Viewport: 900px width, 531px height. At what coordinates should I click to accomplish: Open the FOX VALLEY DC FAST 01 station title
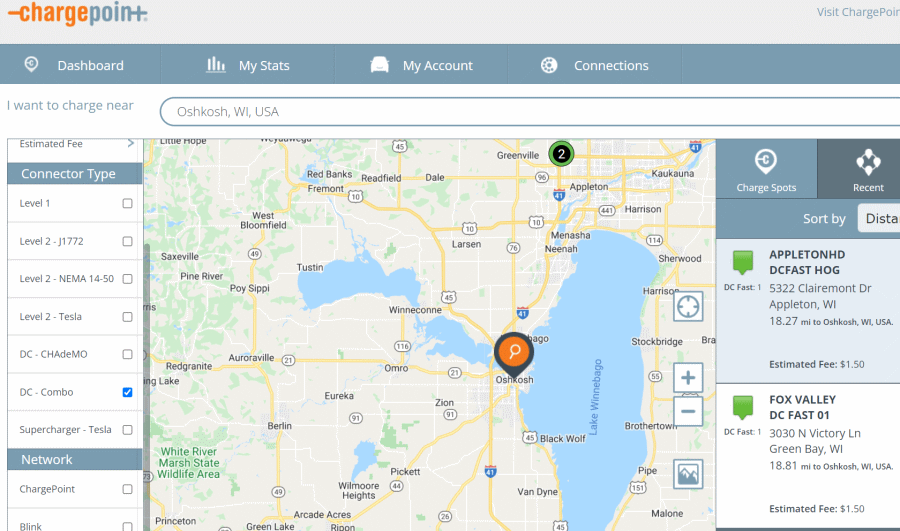pos(802,407)
